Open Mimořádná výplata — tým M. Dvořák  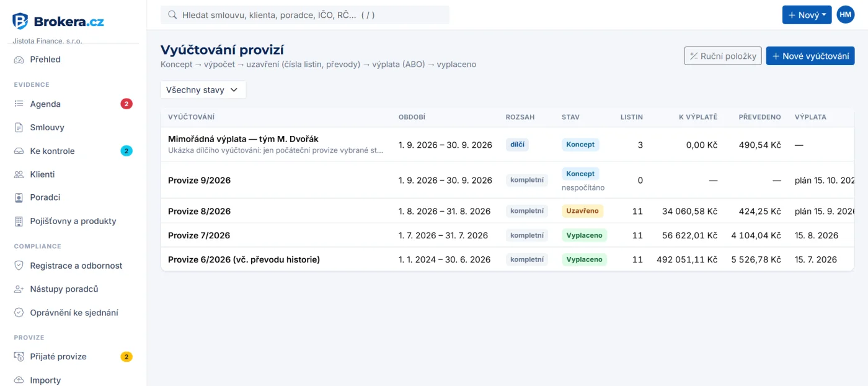(x=243, y=139)
